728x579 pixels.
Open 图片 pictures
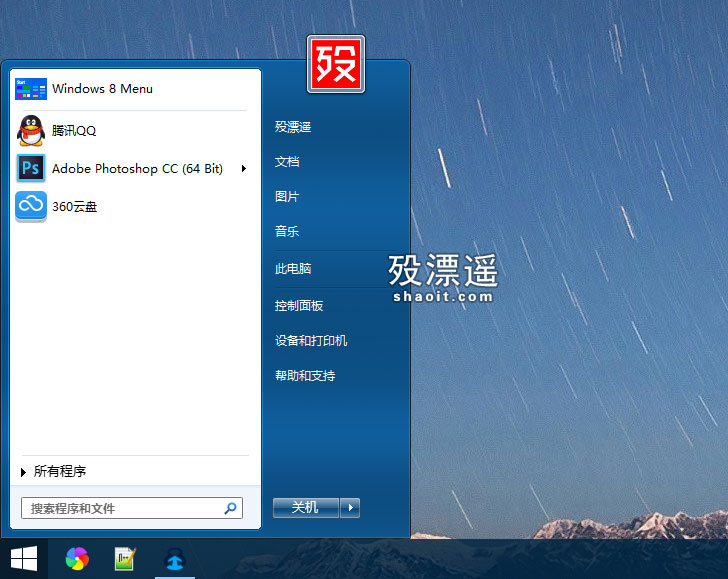287,196
